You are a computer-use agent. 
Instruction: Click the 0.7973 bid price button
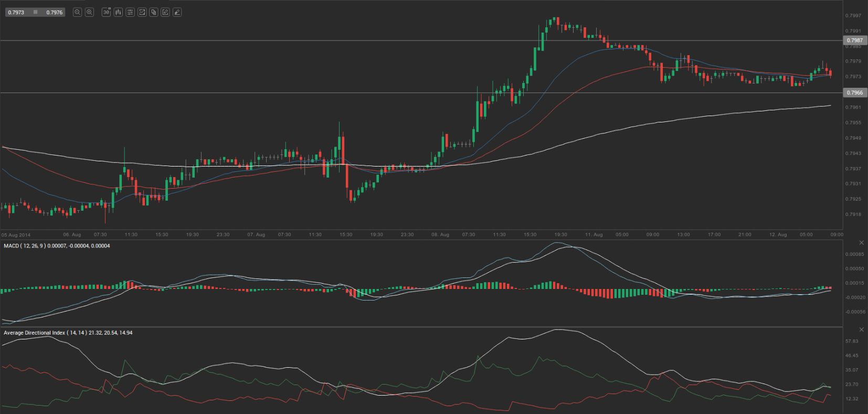coord(16,12)
